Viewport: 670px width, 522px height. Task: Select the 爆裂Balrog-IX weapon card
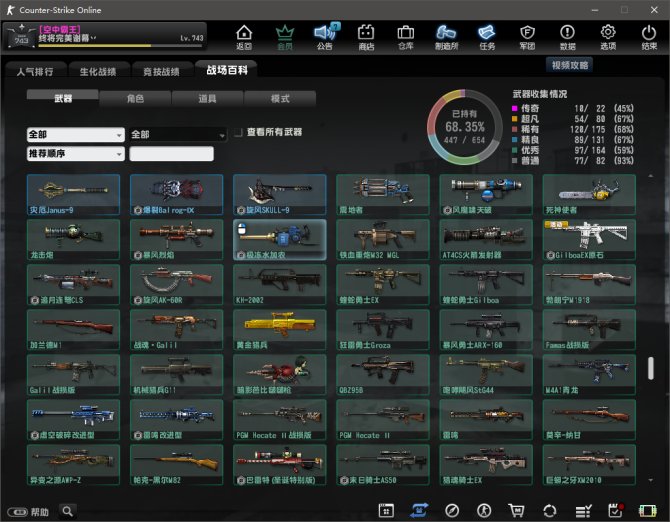point(176,194)
